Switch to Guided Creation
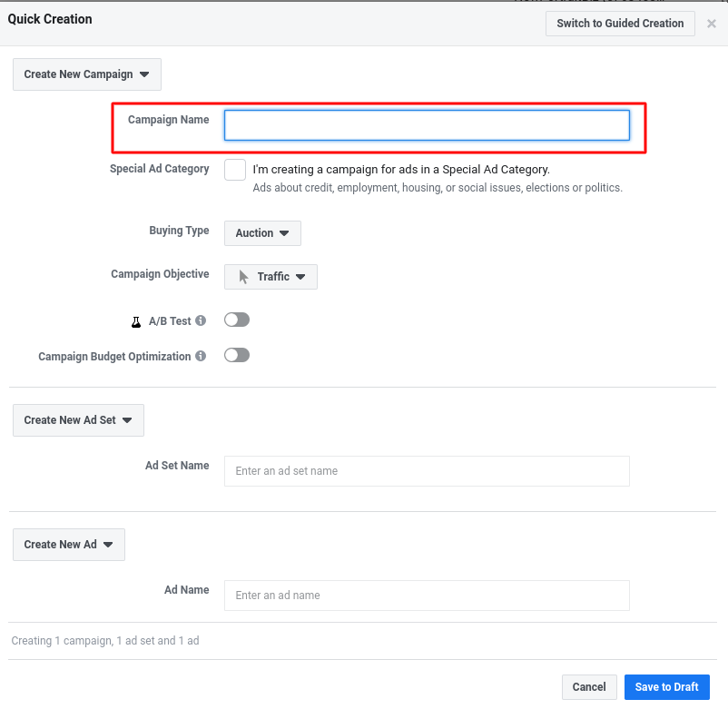The height and width of the screenshot is (709, 728). (x=620, y=24)
